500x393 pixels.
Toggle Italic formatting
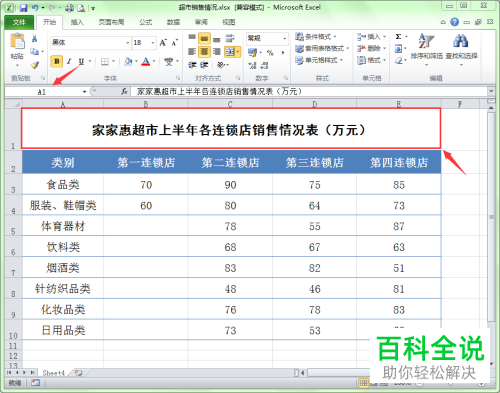[69, 61]
